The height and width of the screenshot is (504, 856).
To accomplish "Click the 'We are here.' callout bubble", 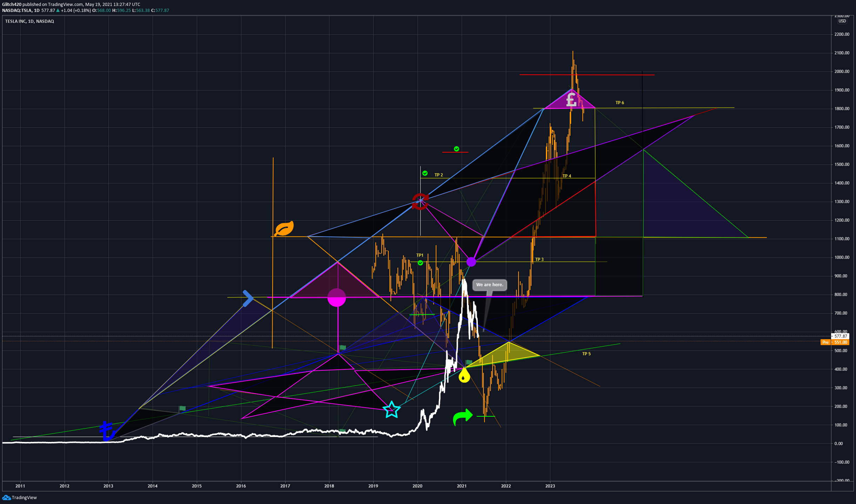I will (x=490, y=285).
